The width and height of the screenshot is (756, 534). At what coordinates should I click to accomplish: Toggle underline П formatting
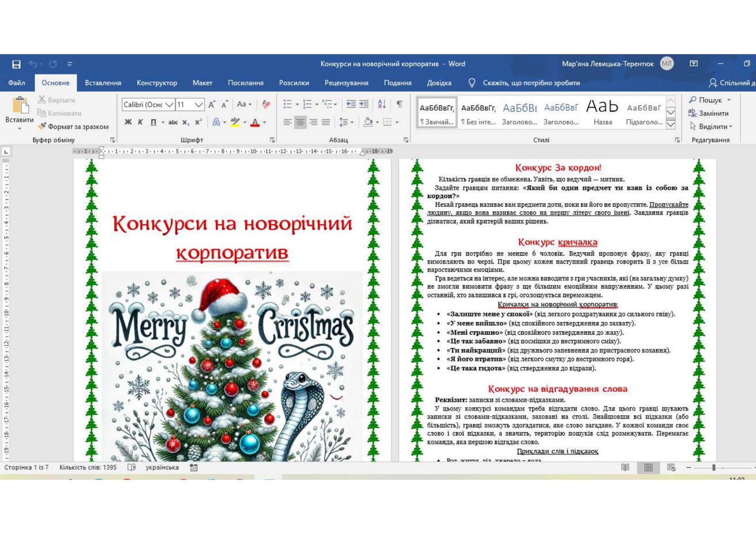click(x=153, y=122)
